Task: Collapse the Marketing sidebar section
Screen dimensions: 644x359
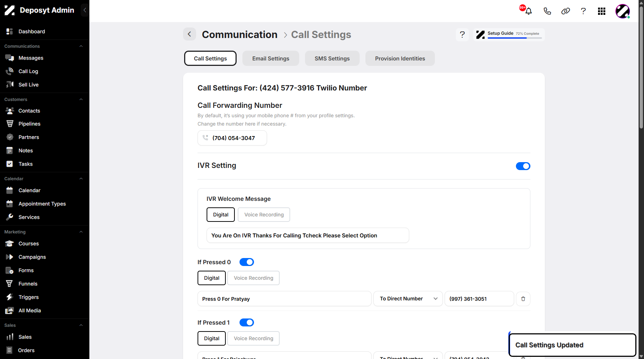Action: (81, 232)
